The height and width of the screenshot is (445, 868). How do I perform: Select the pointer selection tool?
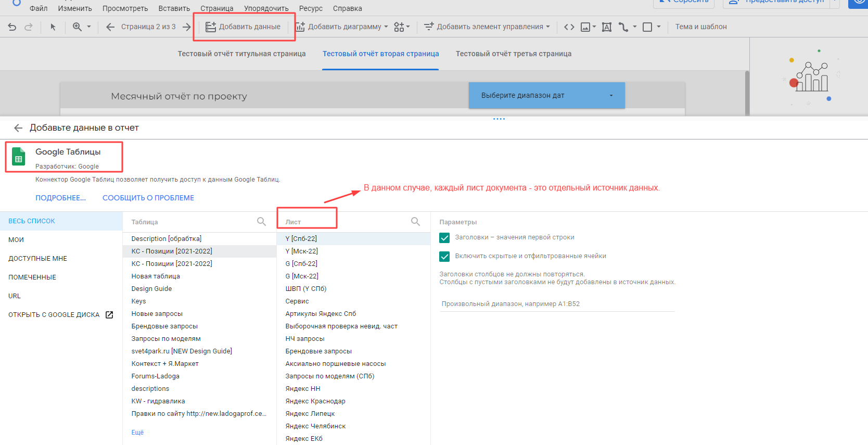53,27
